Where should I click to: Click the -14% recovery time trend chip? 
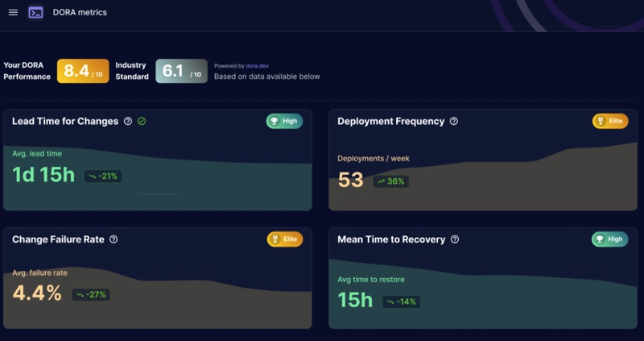pos(401,301)
